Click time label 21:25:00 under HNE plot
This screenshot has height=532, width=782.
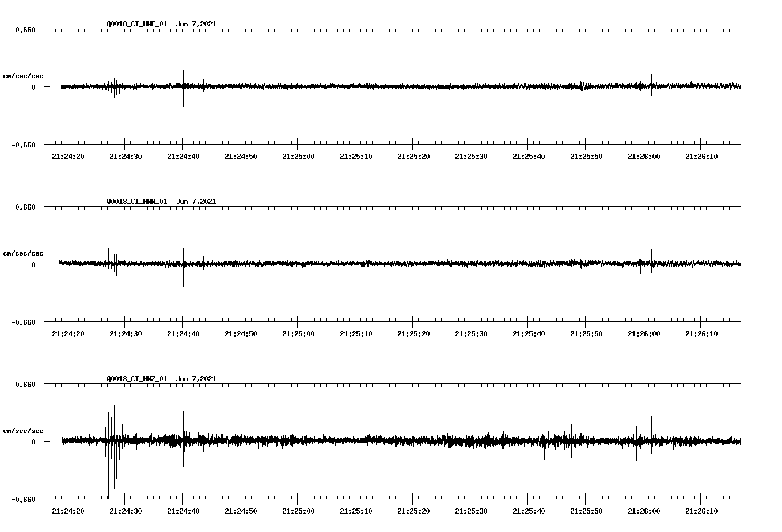tap(298, 156)
